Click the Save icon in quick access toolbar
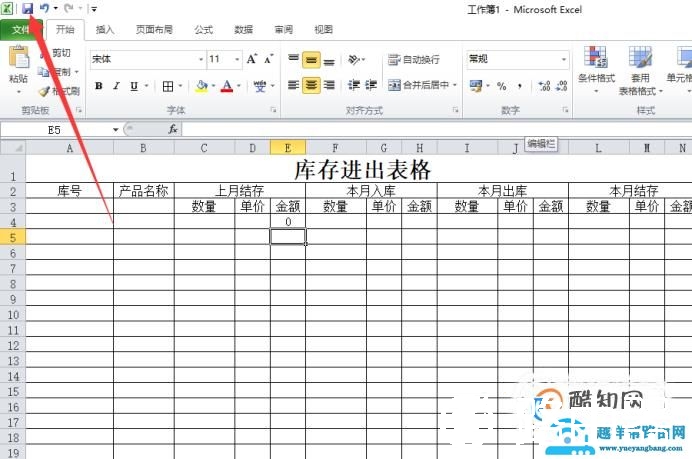This screenshot has height=459, width=692. pos(28,8)
